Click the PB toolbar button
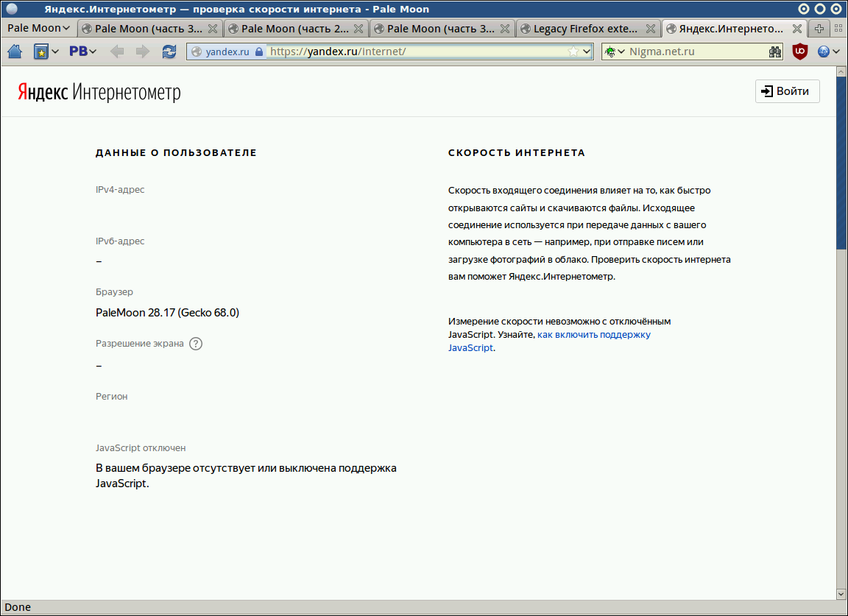 [x=78, y=52]
